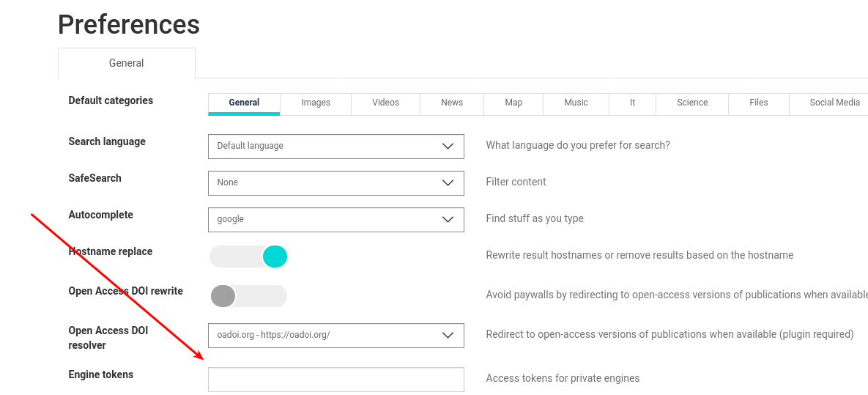Pick the Music category tab
The image size is (868, 395).
[x=576, y=103]
